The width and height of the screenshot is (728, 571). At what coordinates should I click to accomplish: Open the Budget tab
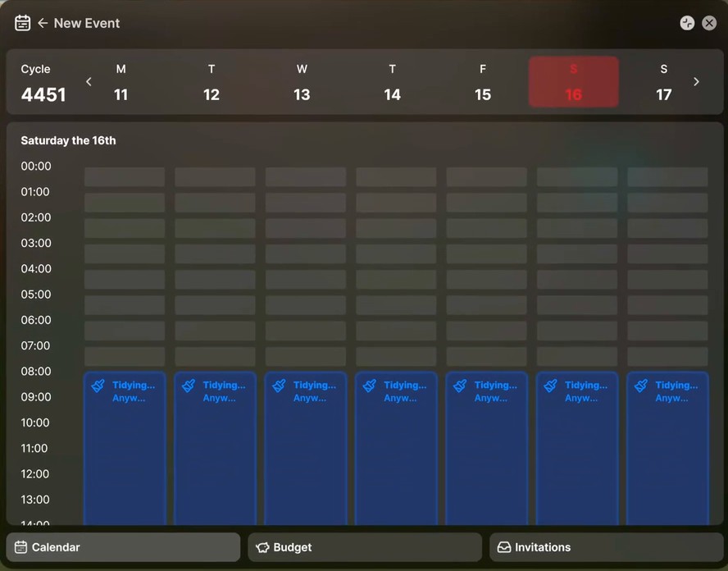[x=365, y=547]
